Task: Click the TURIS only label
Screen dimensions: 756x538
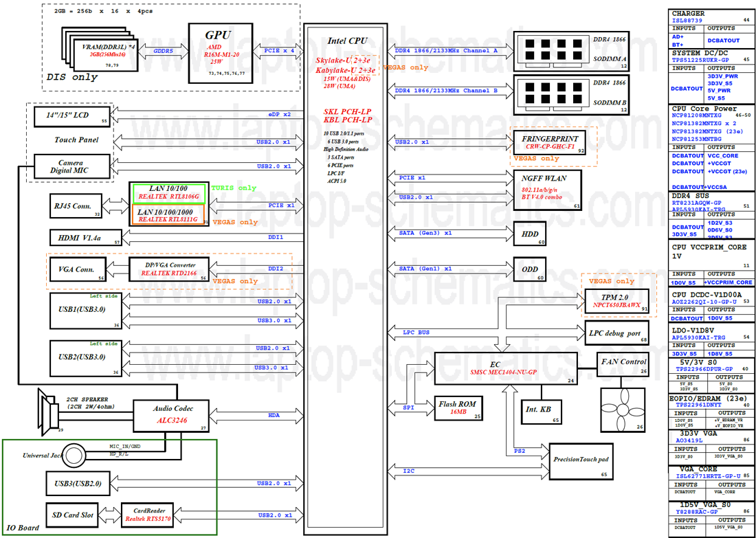Action: 234,188
